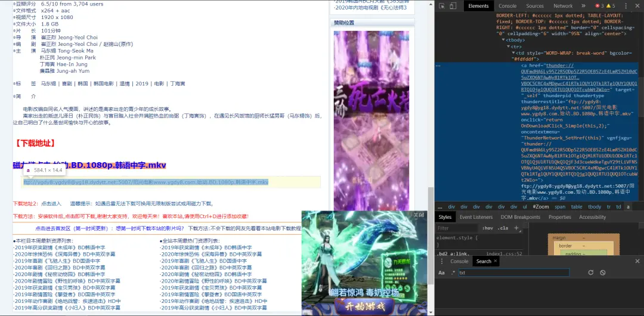This screenshot has height=316, width=644.
Task: Select the Styles tab
Action: coord(445,217)
